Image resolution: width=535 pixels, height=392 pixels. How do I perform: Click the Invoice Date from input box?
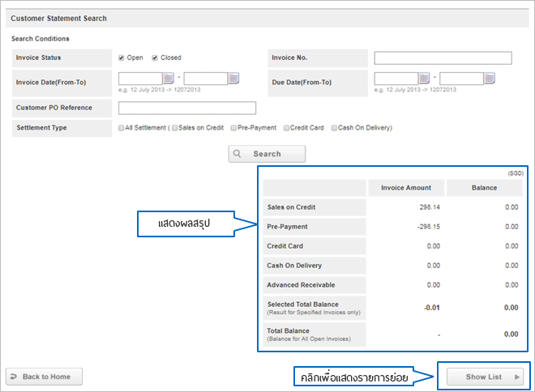coord(140,79)
